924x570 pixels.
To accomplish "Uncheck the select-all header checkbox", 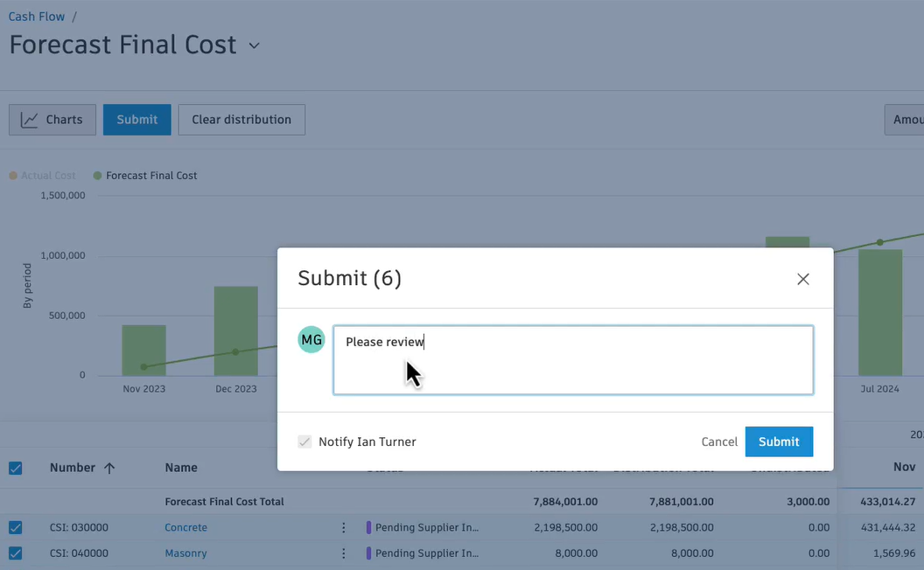I will point(16,468).
